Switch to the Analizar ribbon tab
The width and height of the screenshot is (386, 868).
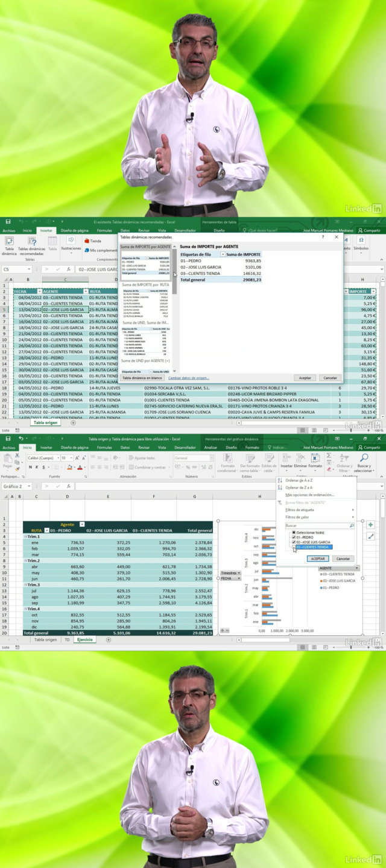pos(211,447)
